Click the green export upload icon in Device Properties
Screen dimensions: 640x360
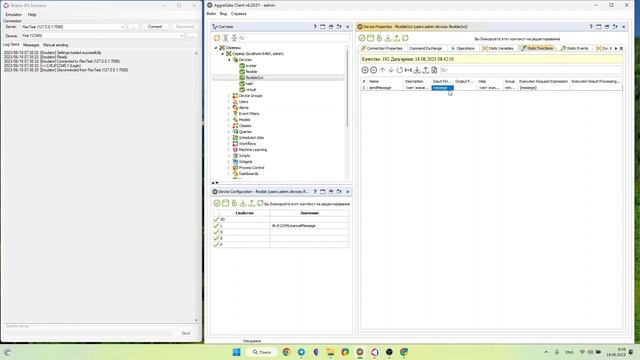tap(396, 38)
